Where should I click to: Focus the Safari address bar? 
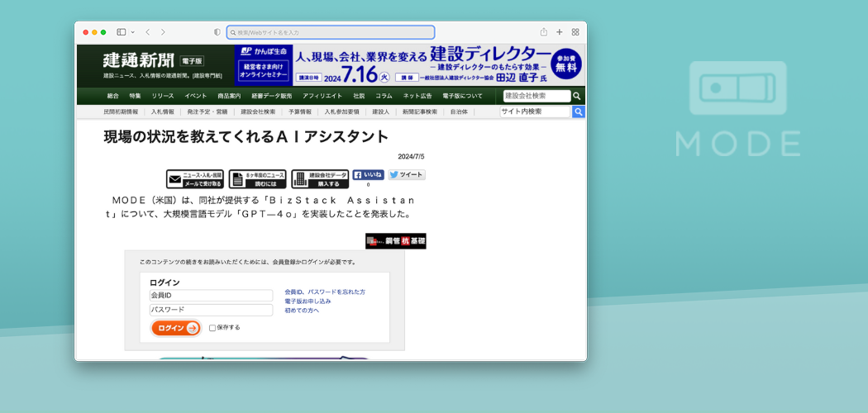pyautogui.click(x=331, y=32)
